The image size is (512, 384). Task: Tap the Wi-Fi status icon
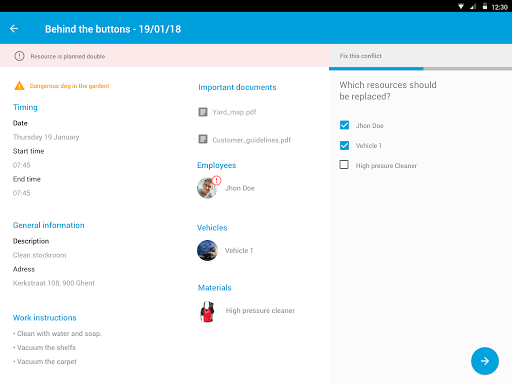(x=461, y=6)
